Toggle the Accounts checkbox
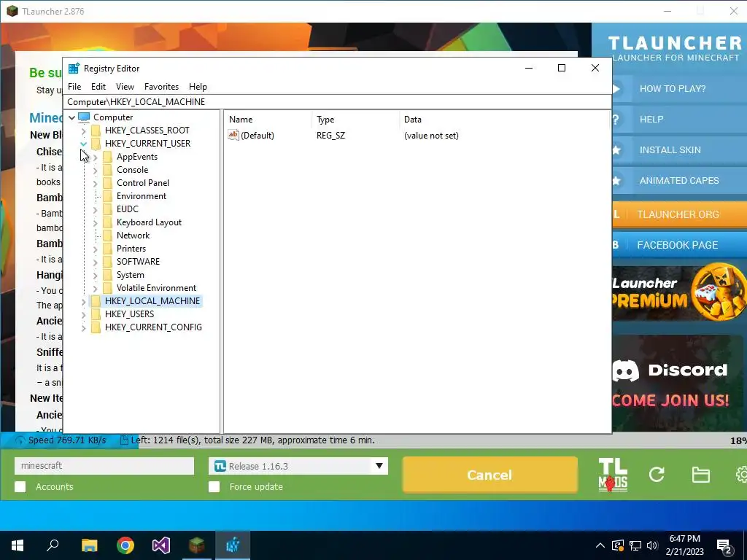The height and width of the screenshot is (560, 747). click(x=20, y=486)
